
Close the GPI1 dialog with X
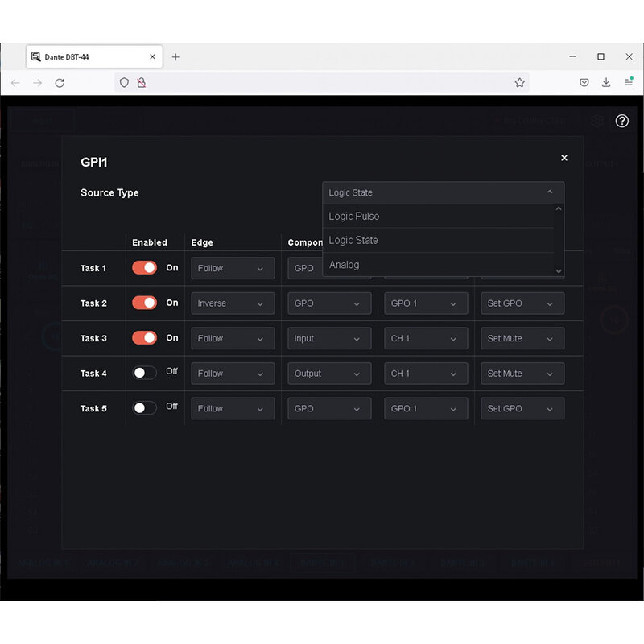pos(563,158)
